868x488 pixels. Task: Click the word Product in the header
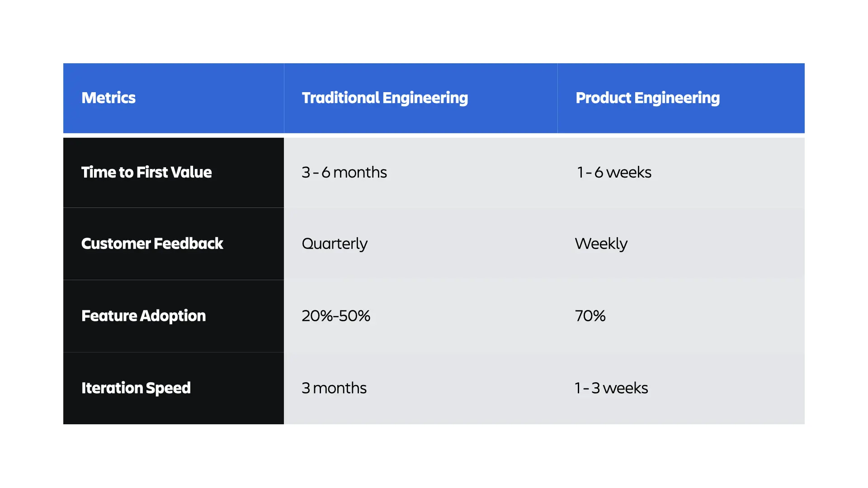[x=603, y=98]
